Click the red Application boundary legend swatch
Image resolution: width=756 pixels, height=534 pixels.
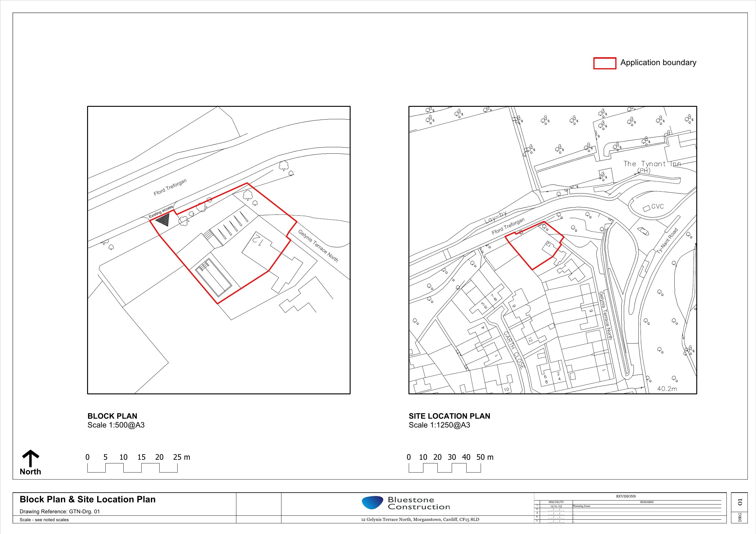(x=605, y=63)
